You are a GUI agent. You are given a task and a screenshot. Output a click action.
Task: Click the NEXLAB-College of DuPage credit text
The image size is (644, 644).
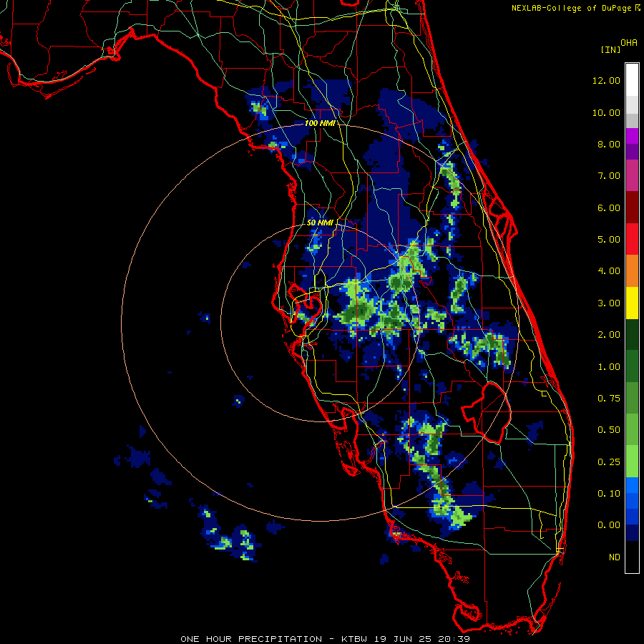[572, 8]
